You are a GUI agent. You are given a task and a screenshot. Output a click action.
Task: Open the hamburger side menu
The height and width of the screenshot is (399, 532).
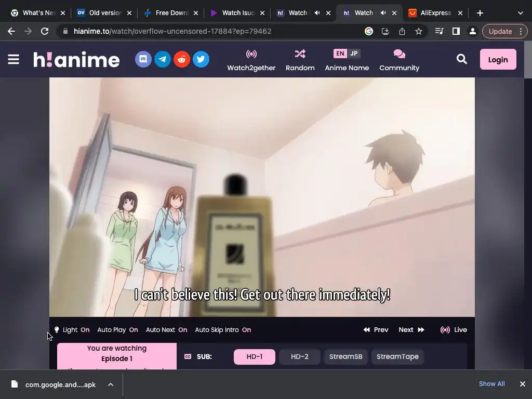[x=14, y=59]
